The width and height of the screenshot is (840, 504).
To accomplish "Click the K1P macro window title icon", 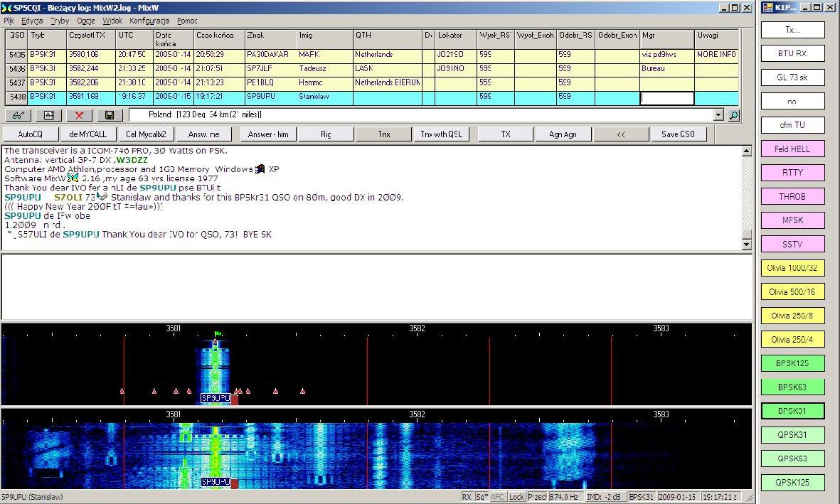I will click(x=767, y=8).
